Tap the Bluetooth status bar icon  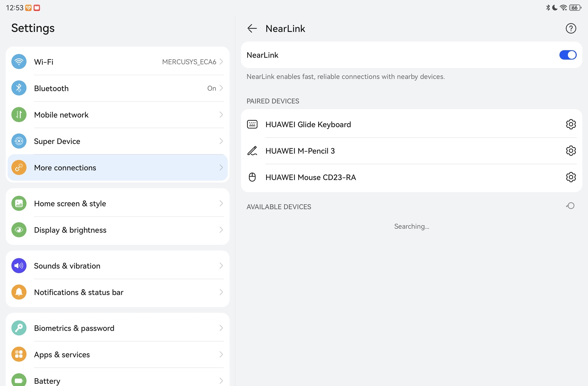pos(548,8)
